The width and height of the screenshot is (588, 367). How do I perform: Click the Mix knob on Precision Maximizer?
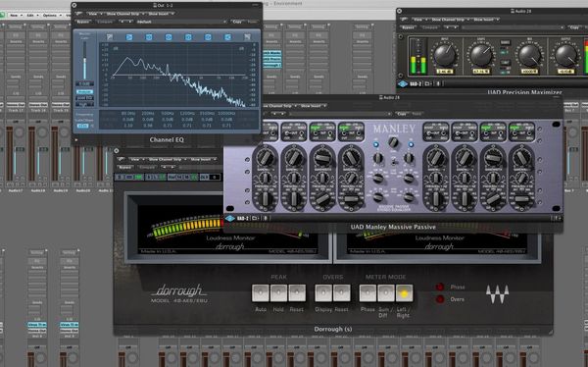click(529, 55)
